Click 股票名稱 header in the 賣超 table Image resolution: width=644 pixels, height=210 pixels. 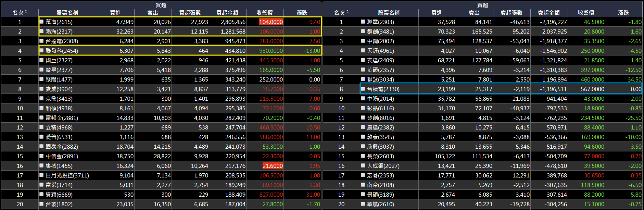click(389, 13)
